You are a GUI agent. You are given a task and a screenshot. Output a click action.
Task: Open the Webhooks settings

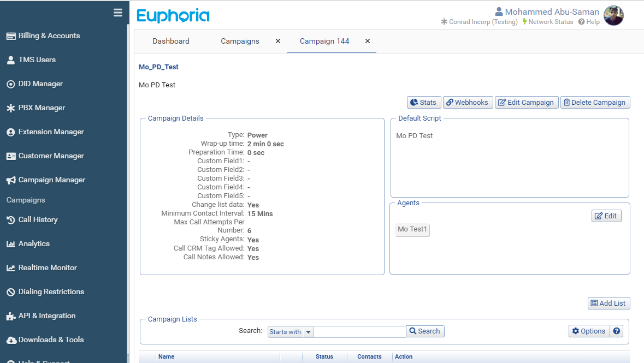(x=467, y=103)
